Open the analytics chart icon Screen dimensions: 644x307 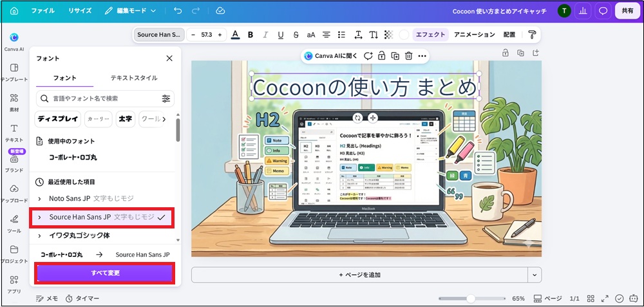582,11
